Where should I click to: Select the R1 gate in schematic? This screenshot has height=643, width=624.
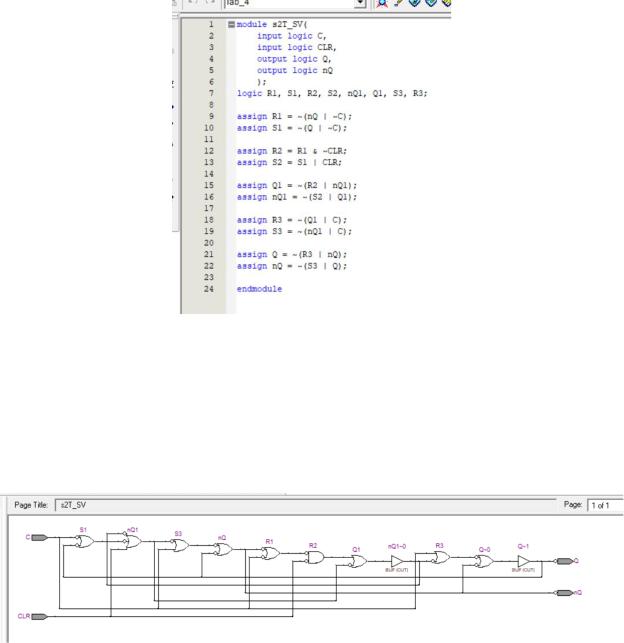pos(271,554)
